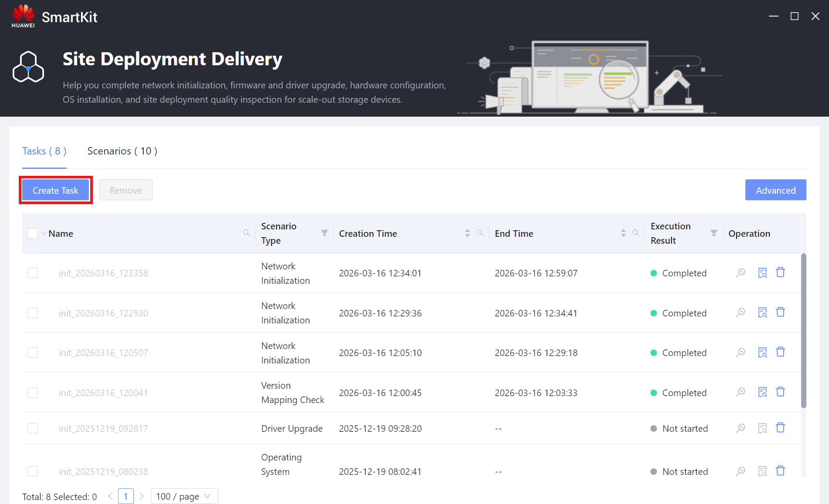This screenshot has width=829, height=504.
Task: Click the view details icon for init_20260316_123358
Action: pos(741,273)
